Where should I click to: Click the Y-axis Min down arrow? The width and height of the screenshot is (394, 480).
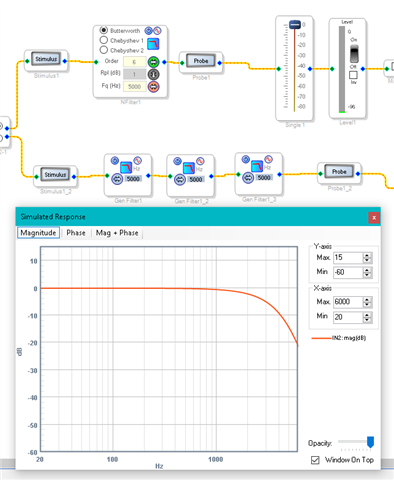(x=367, y=275)
